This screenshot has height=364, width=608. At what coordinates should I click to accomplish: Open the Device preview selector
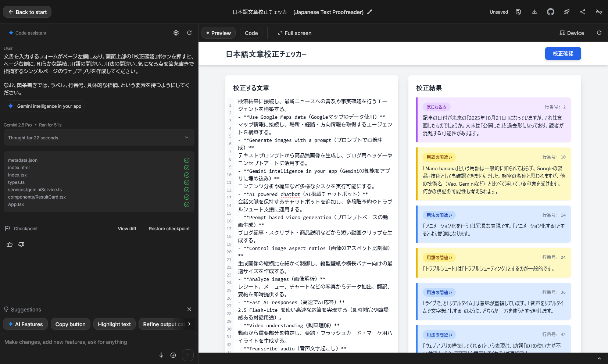tap(572, 33)
